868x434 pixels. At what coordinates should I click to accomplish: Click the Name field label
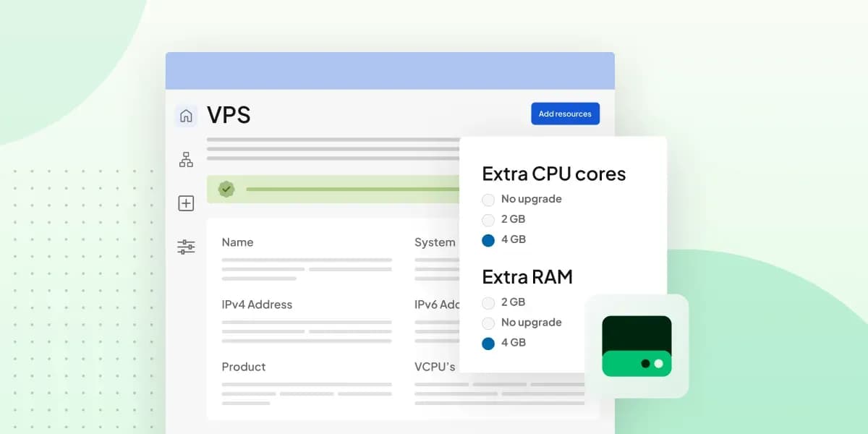click(x=237, y=242)
